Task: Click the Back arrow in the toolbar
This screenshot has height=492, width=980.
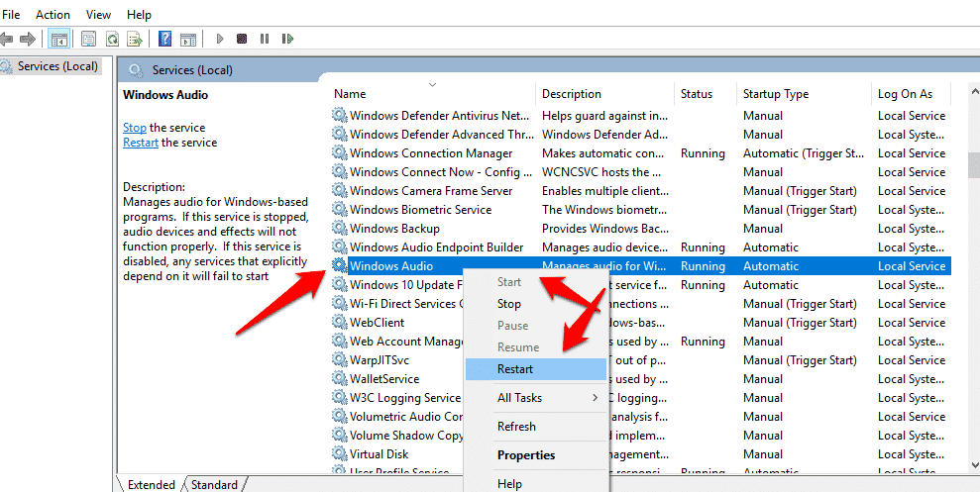Action: pos(6,39)
